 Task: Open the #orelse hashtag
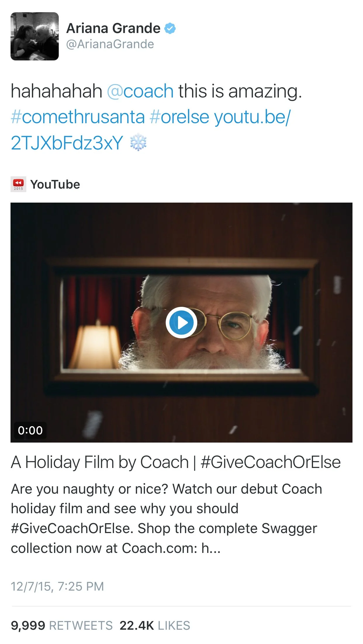[x=179, y=117]
